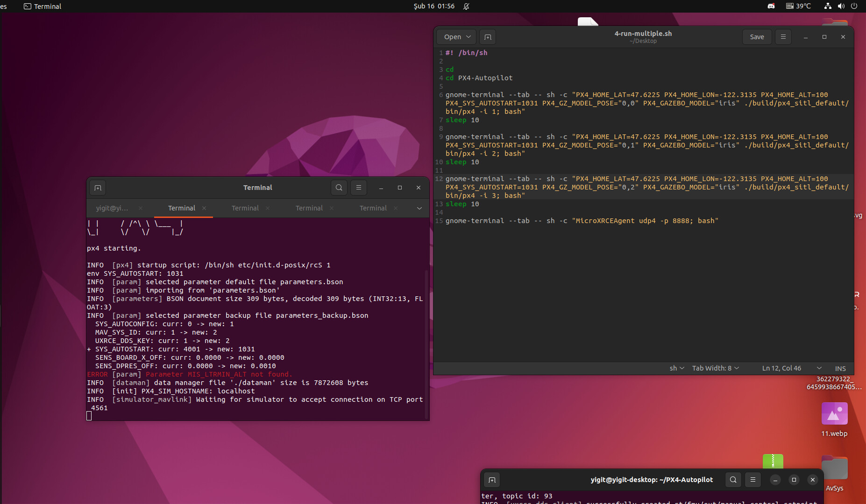
Task: Open the text editor hamburger menu
Action: [x=783, y=37]
